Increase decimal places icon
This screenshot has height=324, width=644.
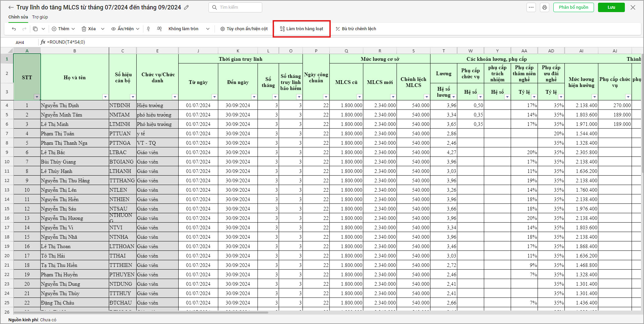(159, 29)
